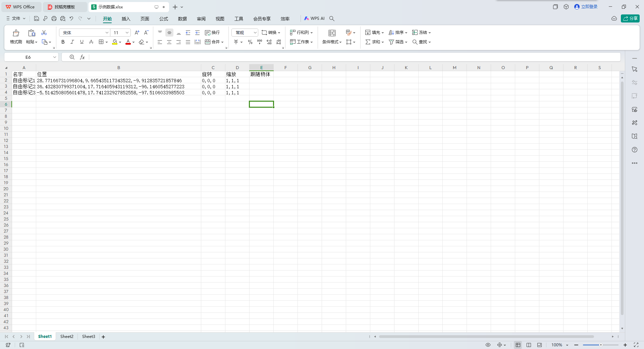Switch to the 视图 ribbon tab
Screen dimensions: 644x349
pos(220,19)
